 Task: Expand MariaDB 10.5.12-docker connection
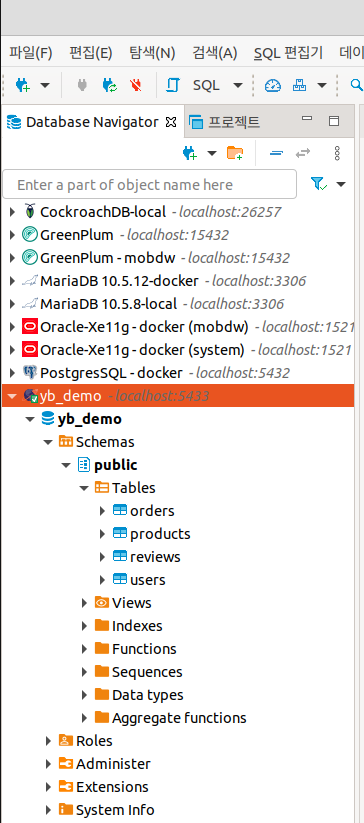click(x=13, y=281)
